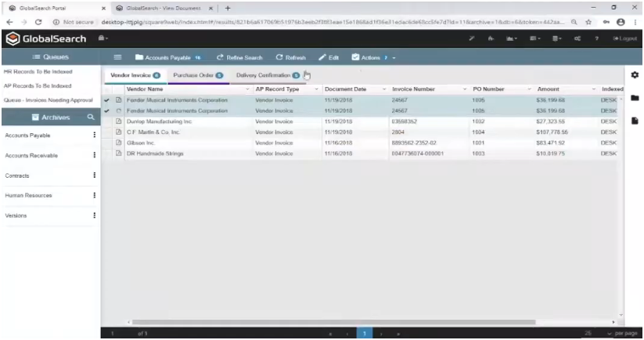This screenshot has height=340, width=644.
Task: Uncheck the second Fender Musical Instruments row
Action: coord(107,111)
